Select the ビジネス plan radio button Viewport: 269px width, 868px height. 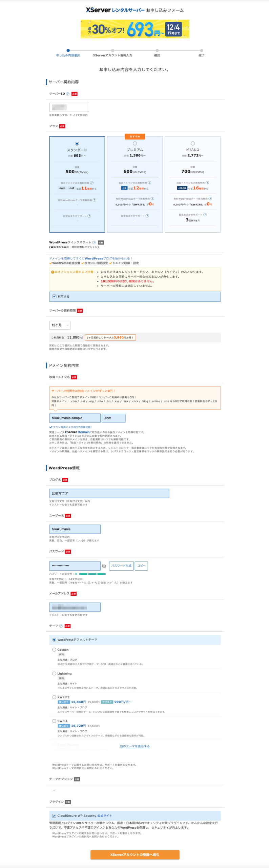coord(193,143)
